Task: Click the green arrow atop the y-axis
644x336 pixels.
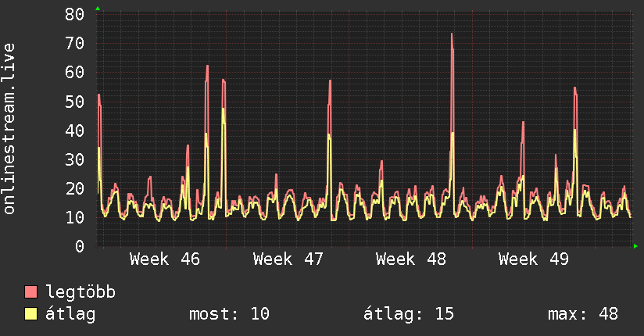Action: pos(98,9)
